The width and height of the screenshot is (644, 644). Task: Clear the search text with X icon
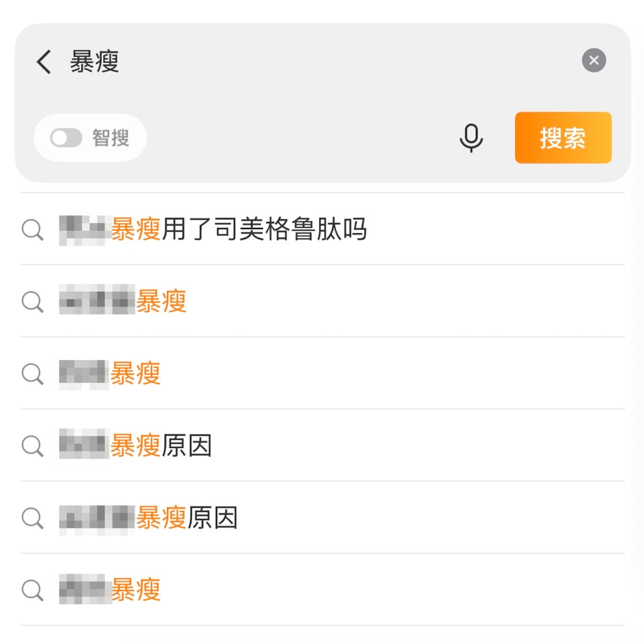pyautogui.click(x=594, y=60)
